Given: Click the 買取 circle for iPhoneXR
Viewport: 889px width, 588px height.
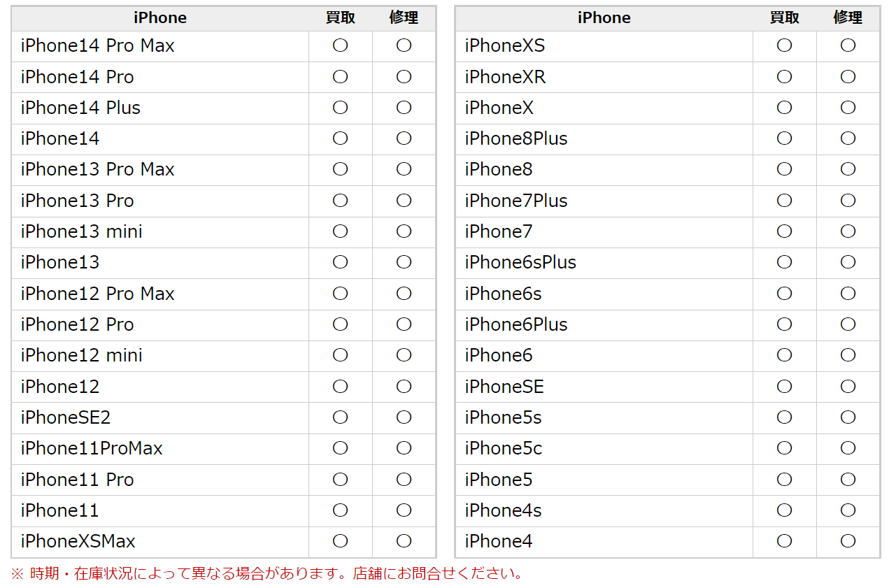Looking at the screenshot, I should [x=784, y=77].
